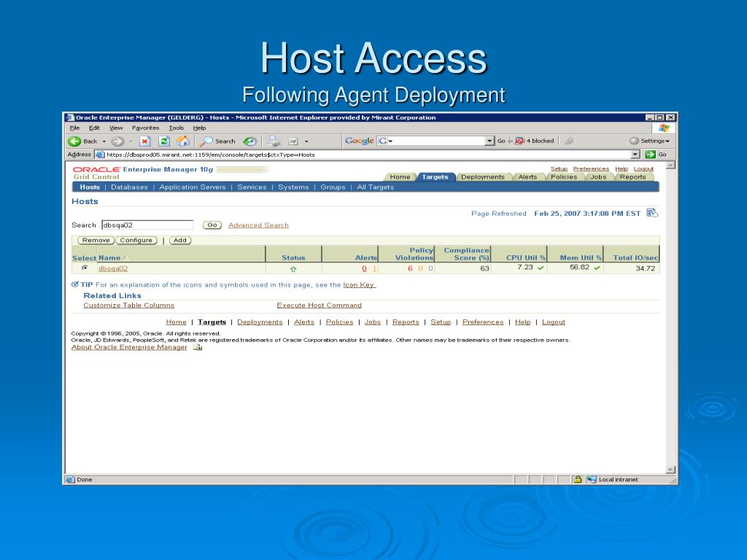Select the dbsqa02 host radio button
Viewport: 747px width, 560px height.
(85, 268)
